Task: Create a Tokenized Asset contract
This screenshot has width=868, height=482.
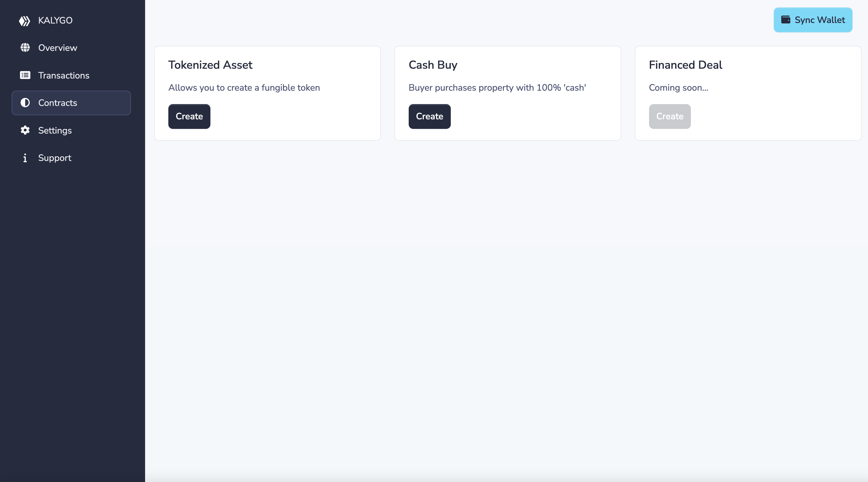Action: (x=189, y=116)
